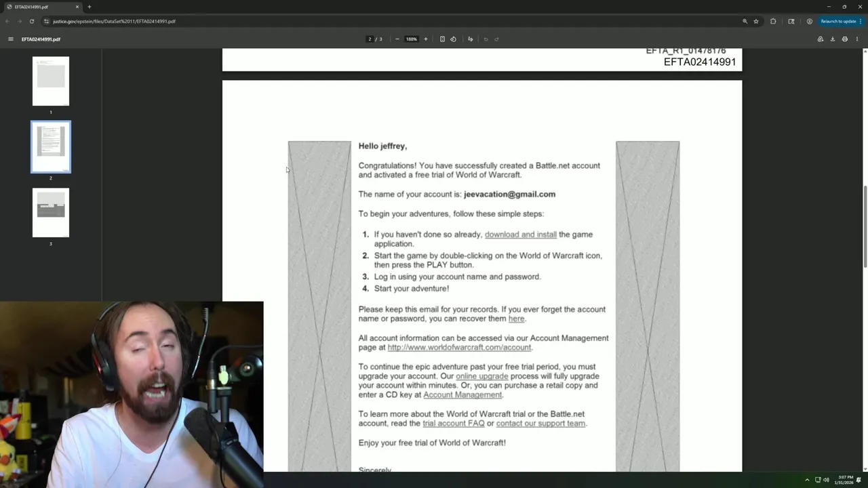Open page 2 thumbnail
The height and width of the screenshot is (488, 868).
click(x=51, y=147)
